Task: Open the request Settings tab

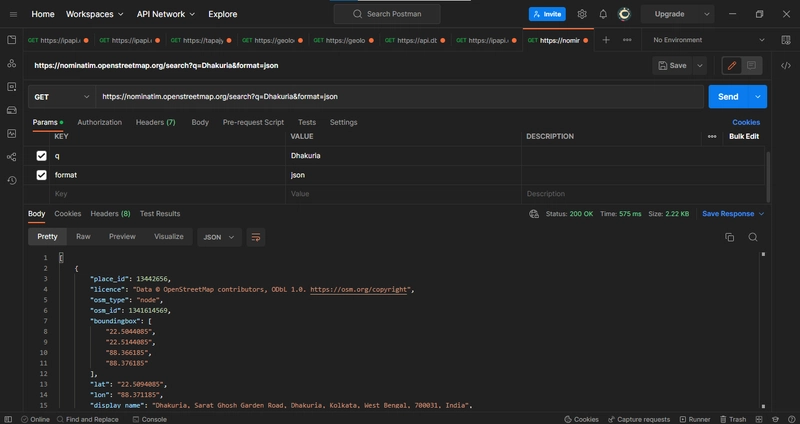Action: click(x=343, y=122)
